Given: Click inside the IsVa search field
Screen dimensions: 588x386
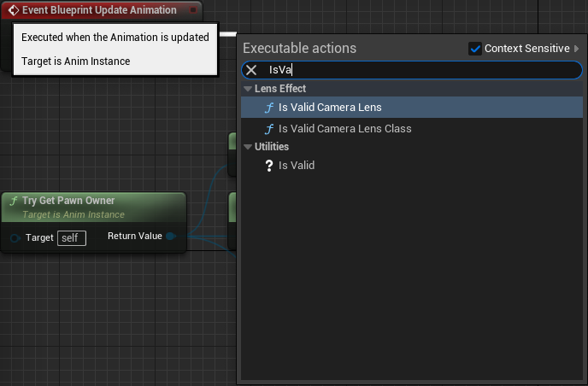Looking at the screenshot, I should [412, 70].
